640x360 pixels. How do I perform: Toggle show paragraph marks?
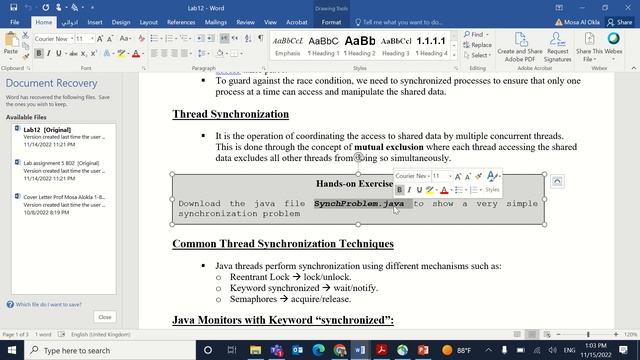[260, 39]
